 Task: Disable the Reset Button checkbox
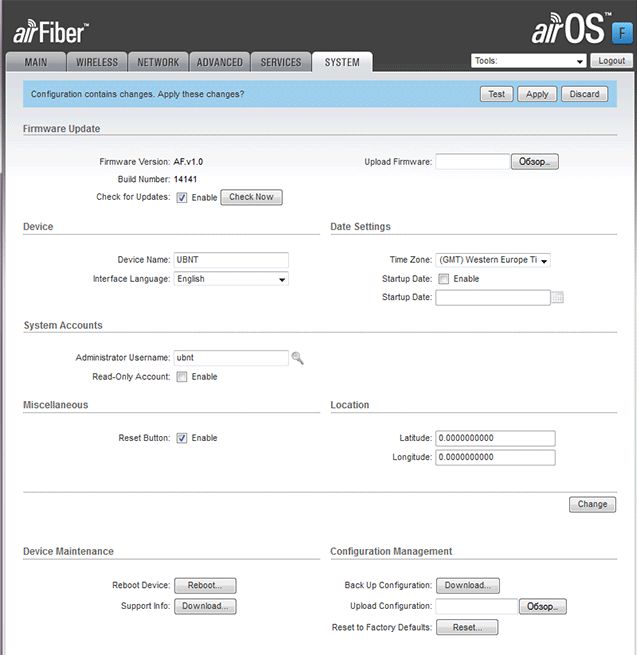(182, 438)
